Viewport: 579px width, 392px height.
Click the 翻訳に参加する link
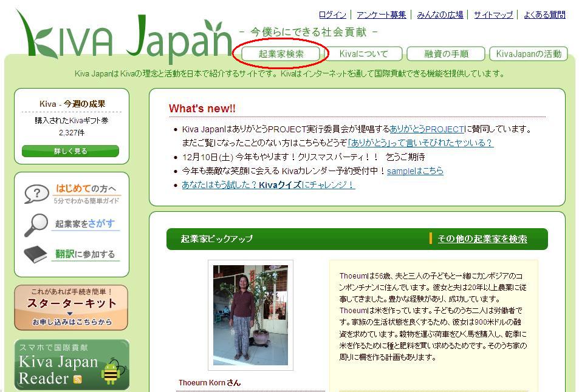coord(85,254)
